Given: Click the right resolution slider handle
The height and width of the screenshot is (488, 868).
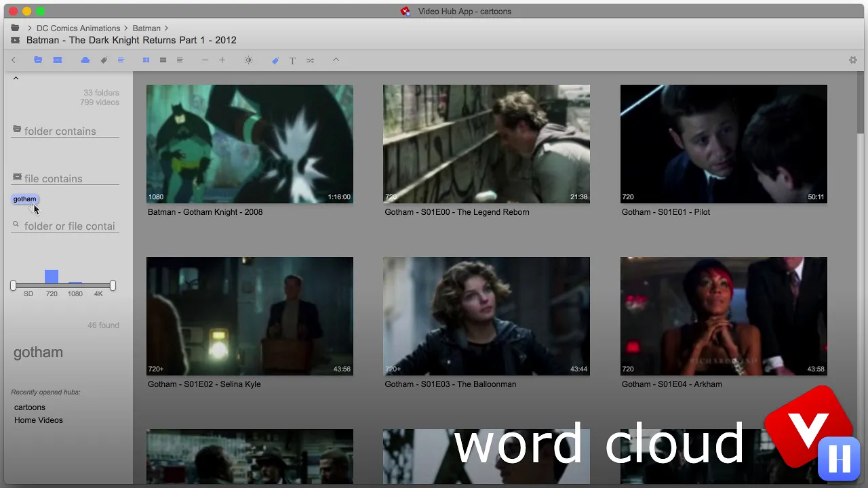Looking at the screenshot, I should point(113,285).
